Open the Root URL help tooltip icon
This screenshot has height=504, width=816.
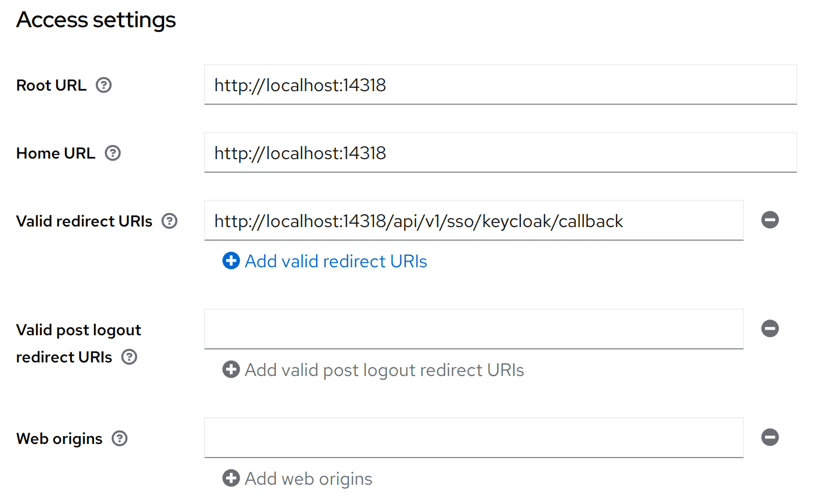103,85
